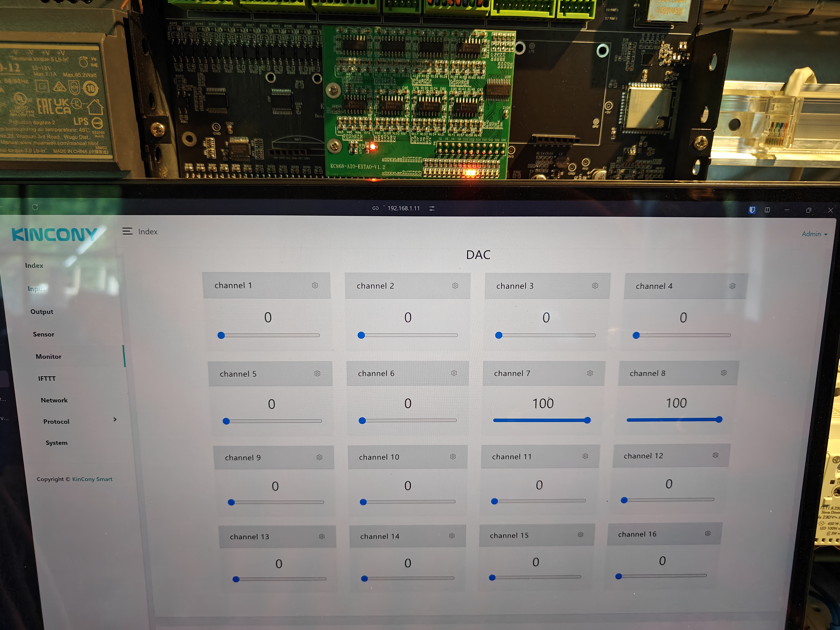This screenshot has height=630, width=840.
Task: Toggle browser side panel icon
Action: point(767,210)
